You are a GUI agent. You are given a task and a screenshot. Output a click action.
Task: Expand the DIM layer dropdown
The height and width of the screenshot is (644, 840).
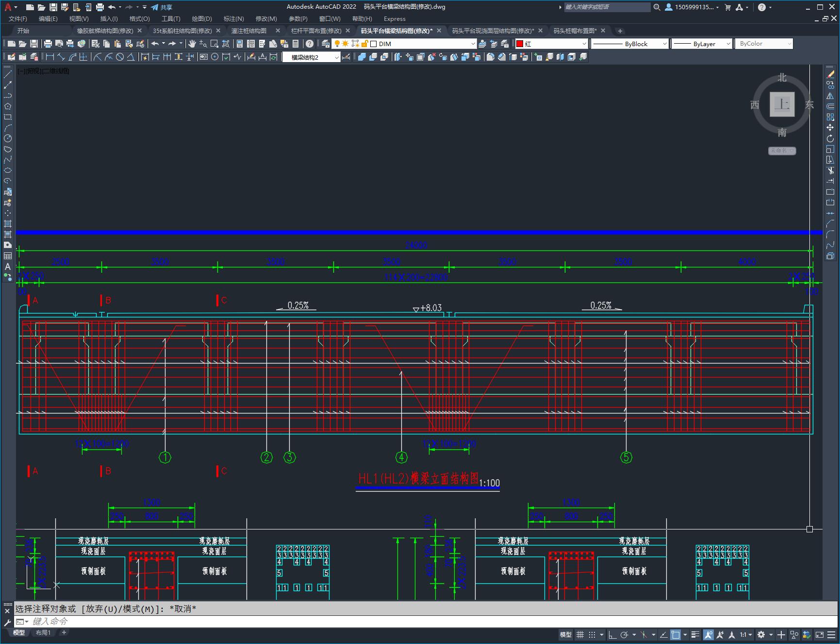473,44
